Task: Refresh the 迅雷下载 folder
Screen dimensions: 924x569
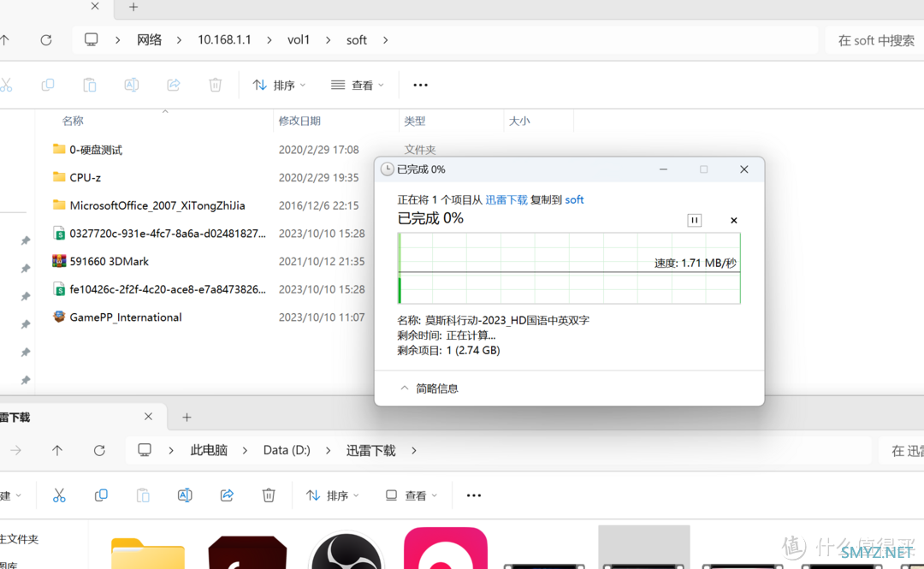Action: point(99,450)
